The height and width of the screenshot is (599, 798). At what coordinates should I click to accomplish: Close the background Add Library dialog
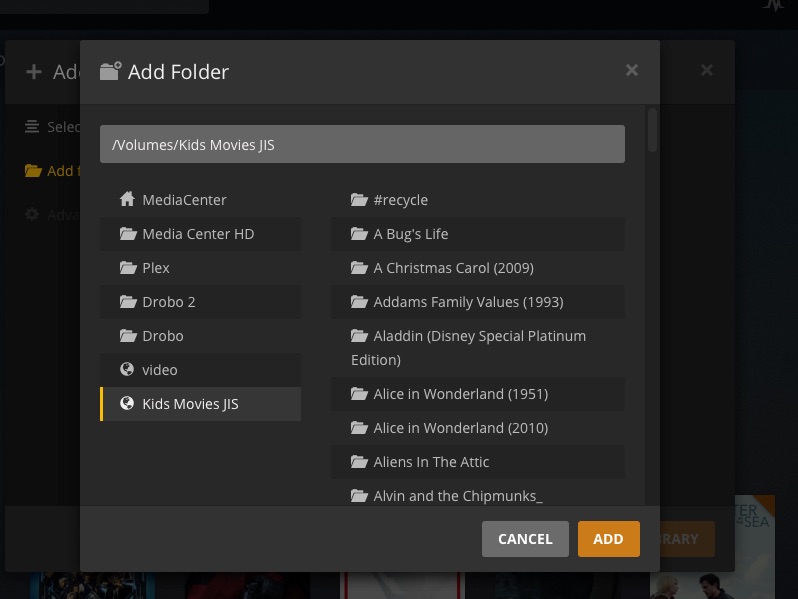(706, 70)
